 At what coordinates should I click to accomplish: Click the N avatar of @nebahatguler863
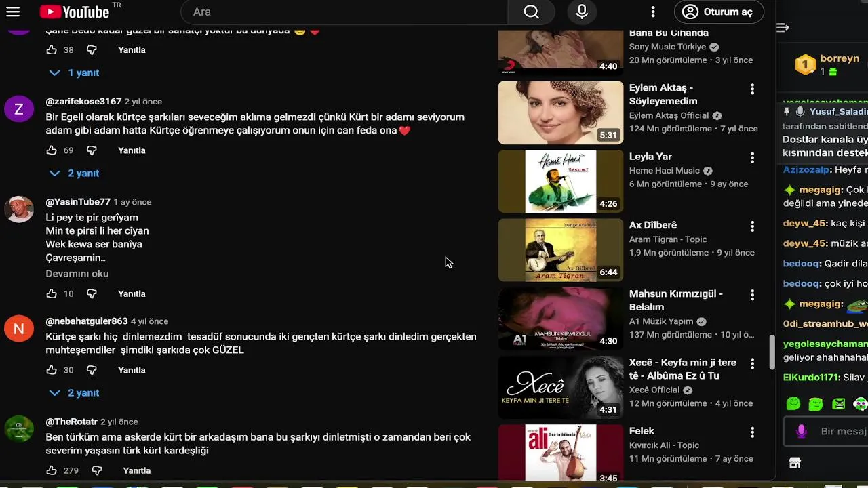coord(19,329)
